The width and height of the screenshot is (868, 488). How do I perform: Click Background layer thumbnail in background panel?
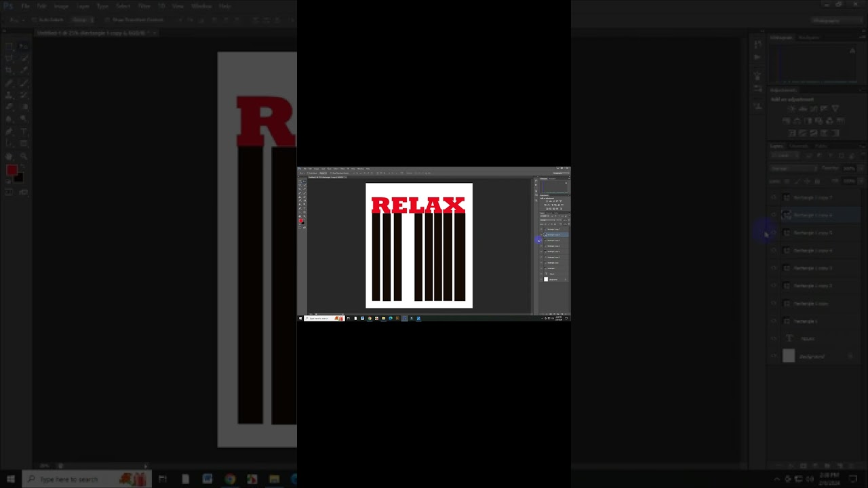click(x=789, y=356)
